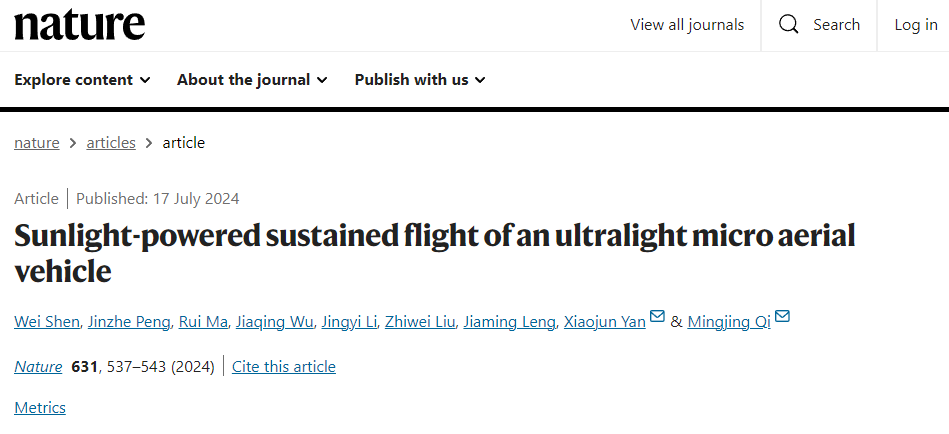
Task: Click author Zhiwei Liu
Action: 419,322
